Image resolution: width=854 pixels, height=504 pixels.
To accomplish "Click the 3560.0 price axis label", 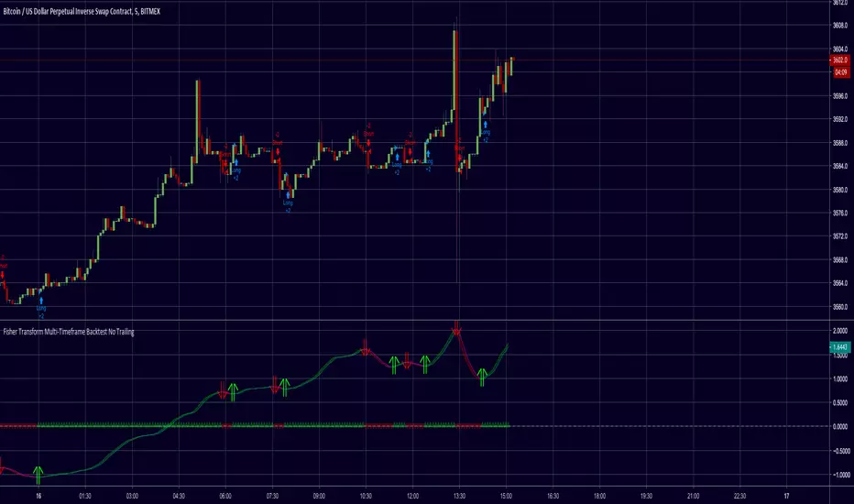I will point(840,307).
